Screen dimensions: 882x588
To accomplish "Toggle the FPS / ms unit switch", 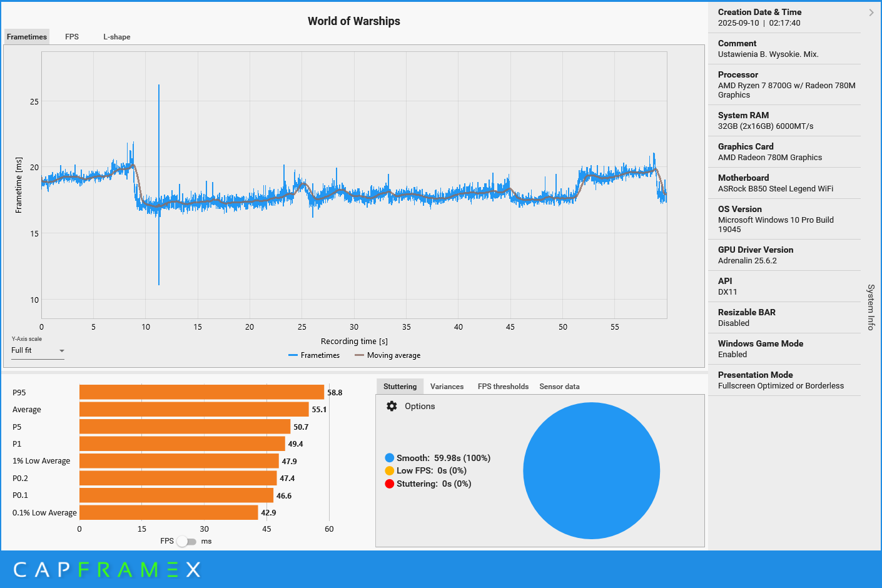I will 186,541.
